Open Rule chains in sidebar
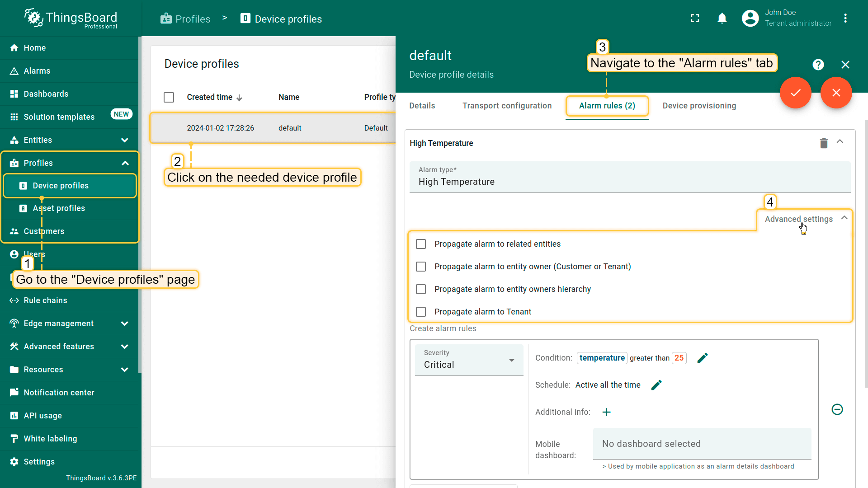868x488 pixels. tap(45, 300)
